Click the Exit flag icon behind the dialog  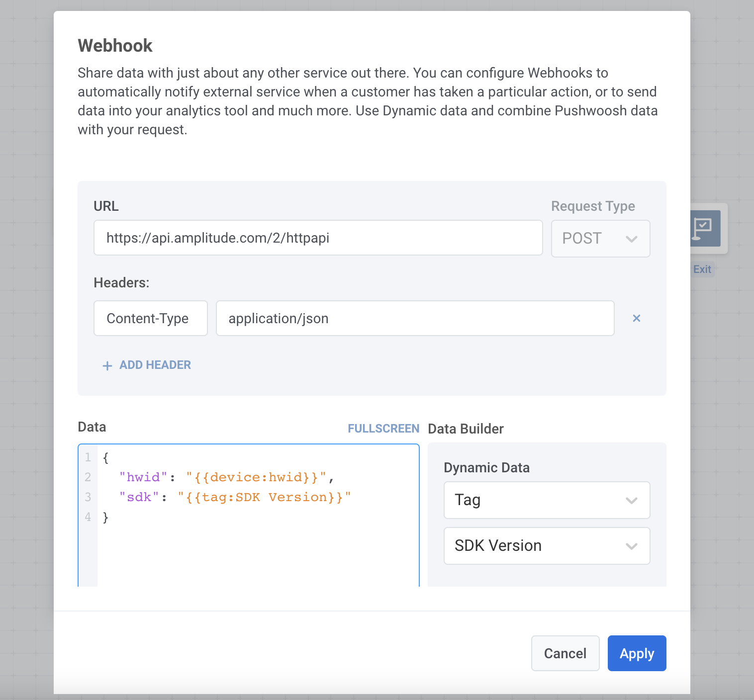[705, 228]
